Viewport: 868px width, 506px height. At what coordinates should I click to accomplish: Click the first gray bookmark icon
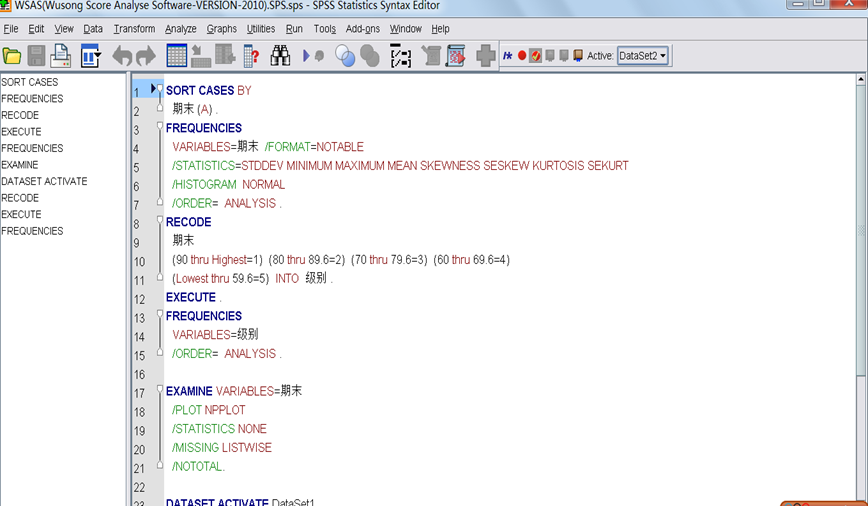(550, 55)
